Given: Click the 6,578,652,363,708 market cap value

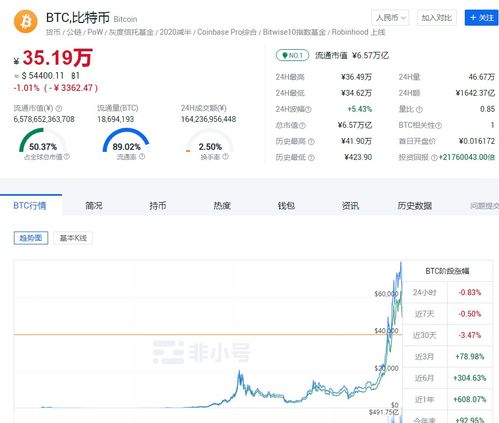Looking at the screenshot, I should point(44,119).
